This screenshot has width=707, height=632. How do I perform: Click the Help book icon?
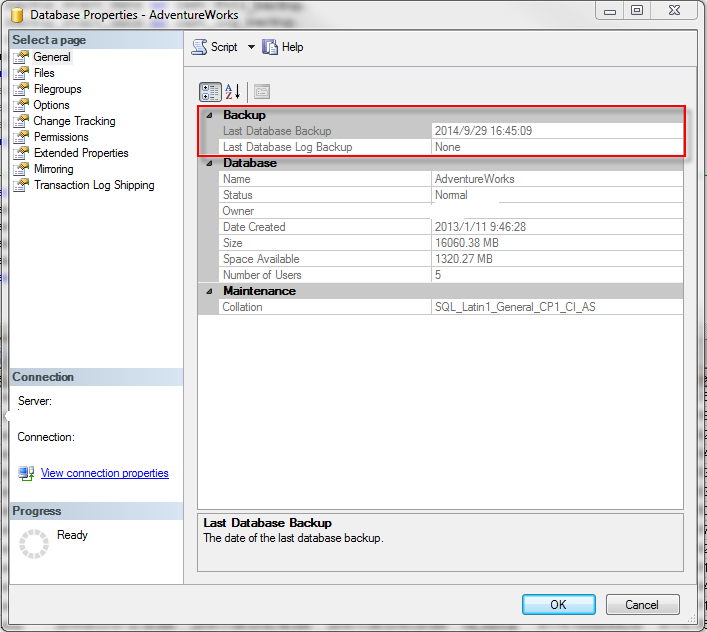270,47
